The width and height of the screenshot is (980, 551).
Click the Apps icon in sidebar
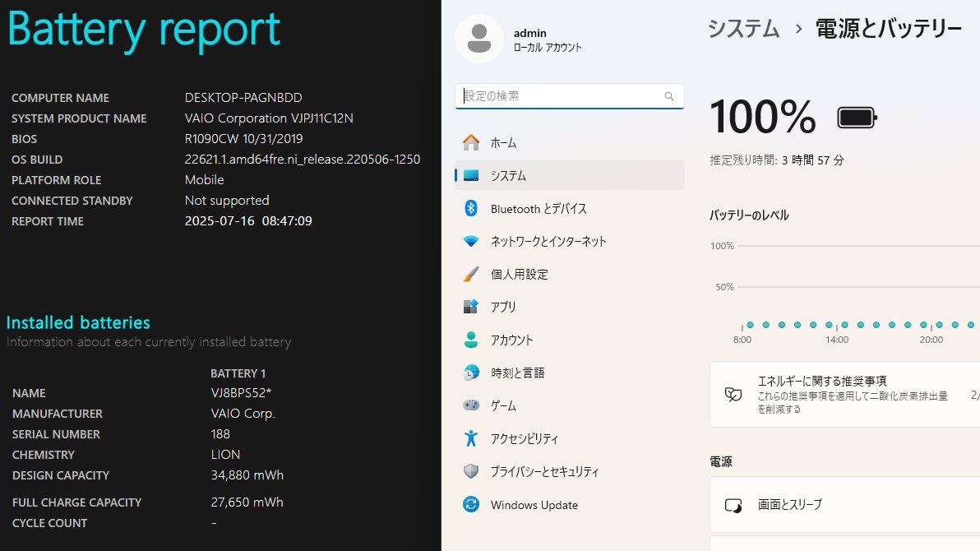[x=470, y=307]
